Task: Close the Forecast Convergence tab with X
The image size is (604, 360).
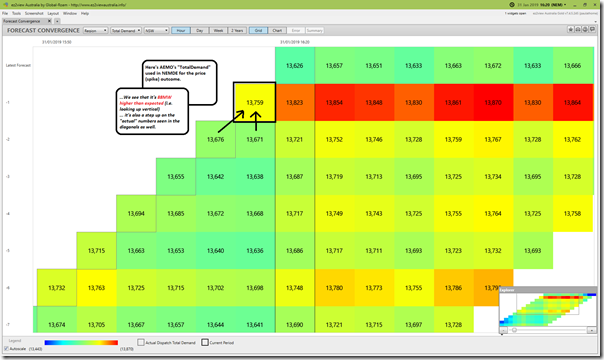Action: (49, 21)
